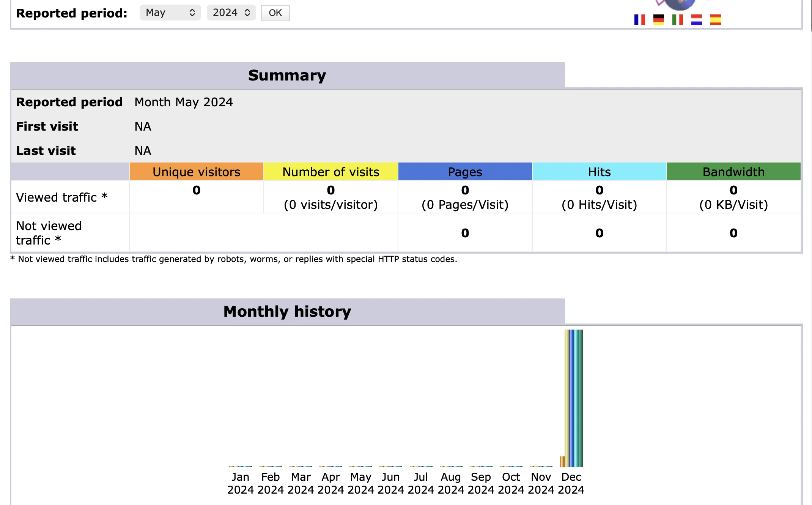
Task: Select the '(0 Hits/Visit)' text
Action: point(600,205)
